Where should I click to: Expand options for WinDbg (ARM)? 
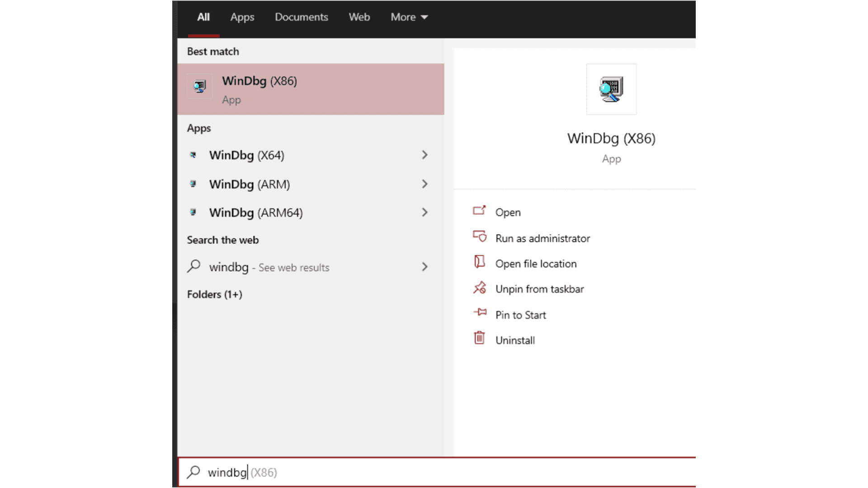pos(425,184)
